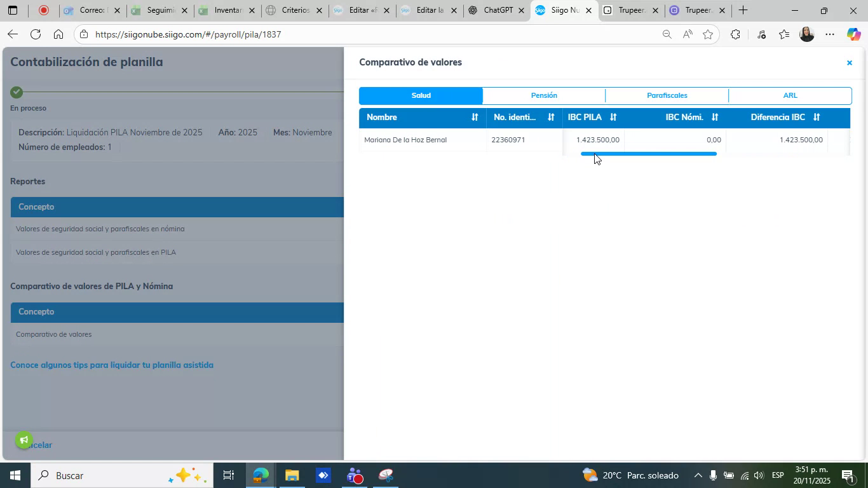868x488 pixels.
Task: Open the weather widget showing 20°C
Action: tap(630, 475)
